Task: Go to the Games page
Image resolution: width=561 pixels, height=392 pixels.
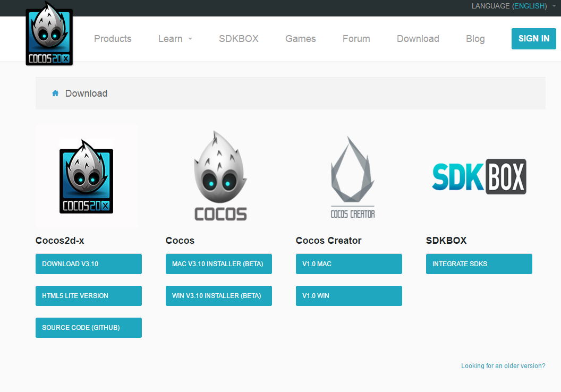Action: tap(301, 39)
